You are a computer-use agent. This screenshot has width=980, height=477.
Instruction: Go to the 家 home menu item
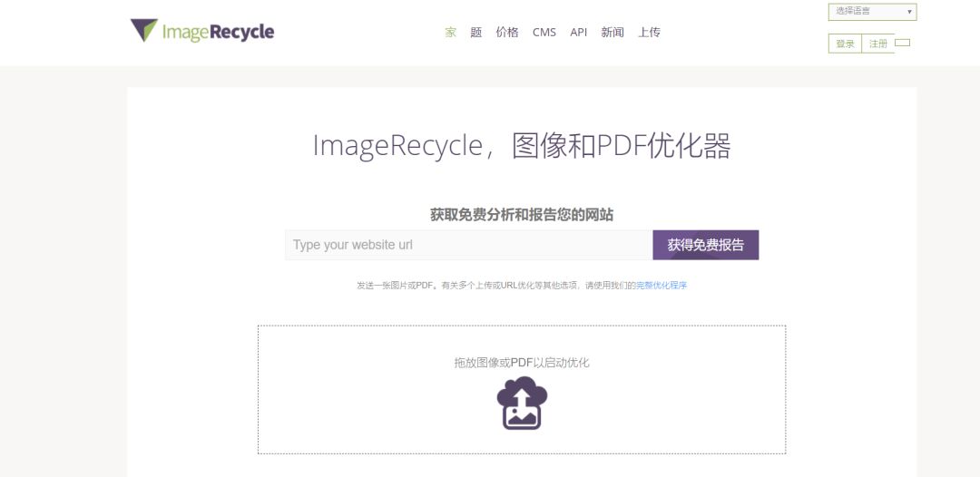451,33
